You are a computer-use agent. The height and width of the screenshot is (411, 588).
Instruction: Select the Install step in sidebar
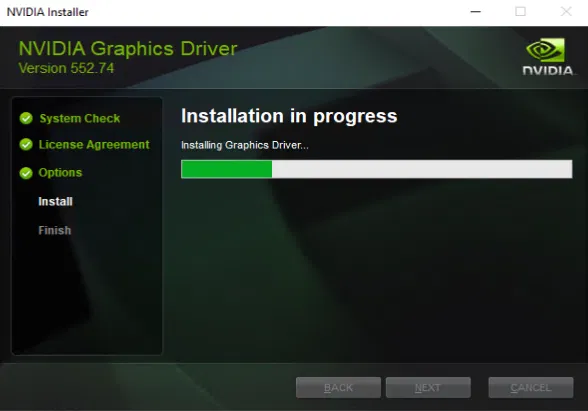click(56, 202)
